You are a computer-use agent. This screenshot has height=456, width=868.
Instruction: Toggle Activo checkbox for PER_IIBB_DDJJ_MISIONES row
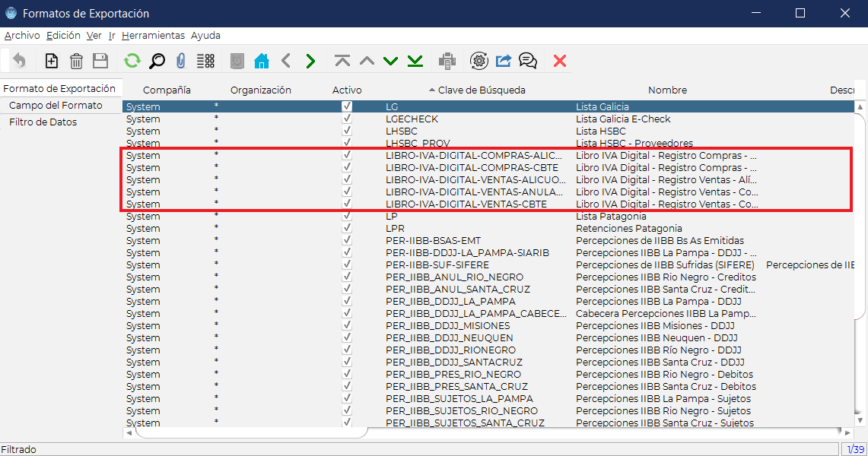tap(347, 325)
